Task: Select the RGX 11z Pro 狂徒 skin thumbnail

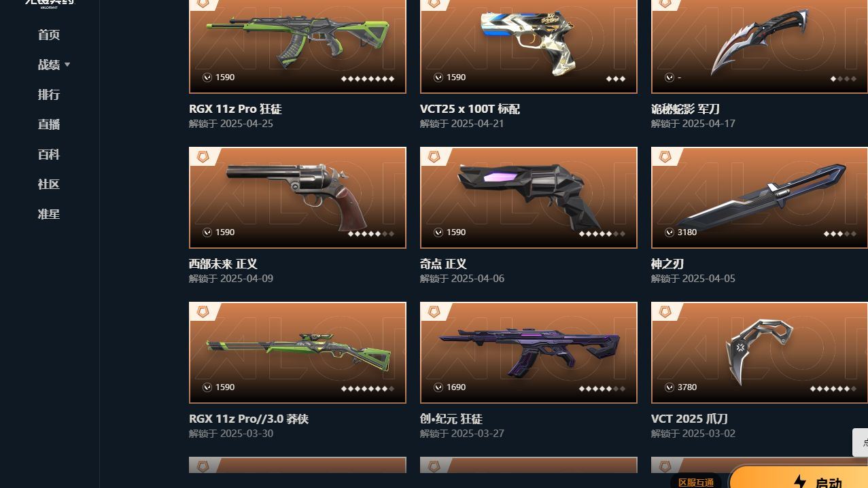Action: [298, 46]
